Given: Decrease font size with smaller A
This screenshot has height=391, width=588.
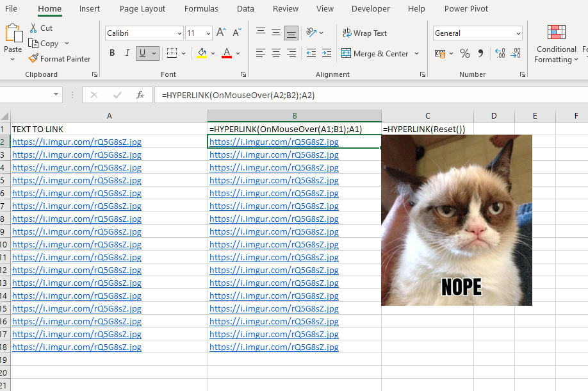Looking at the screenshot, I should coord(237,33).
